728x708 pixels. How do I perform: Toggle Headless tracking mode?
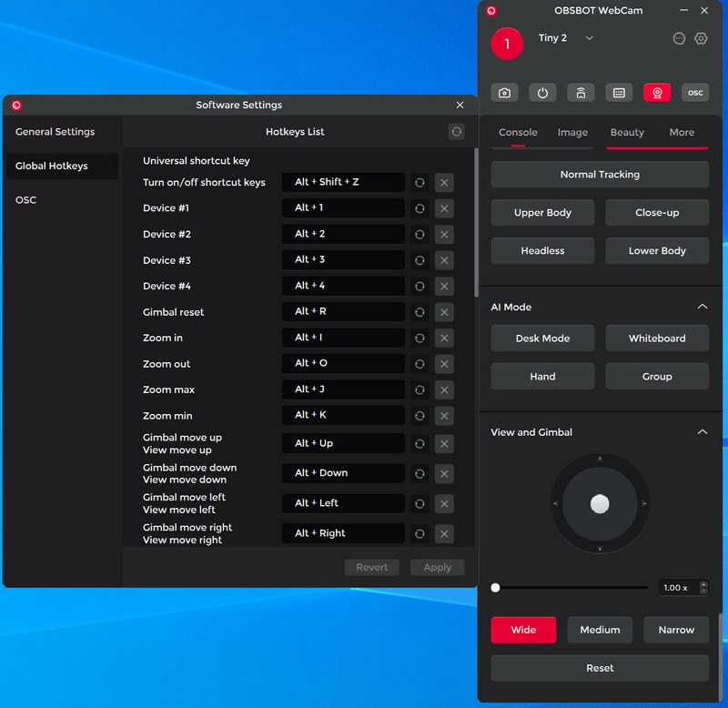tap(542, 250)
